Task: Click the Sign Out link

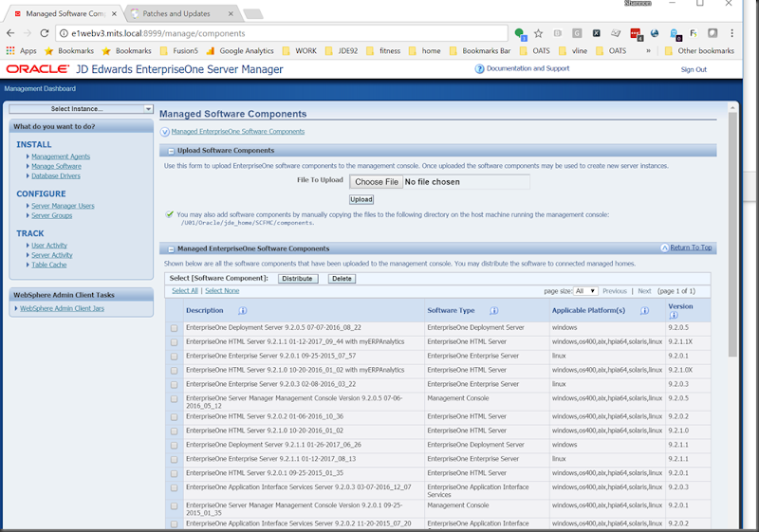Action: pos(694,69)
